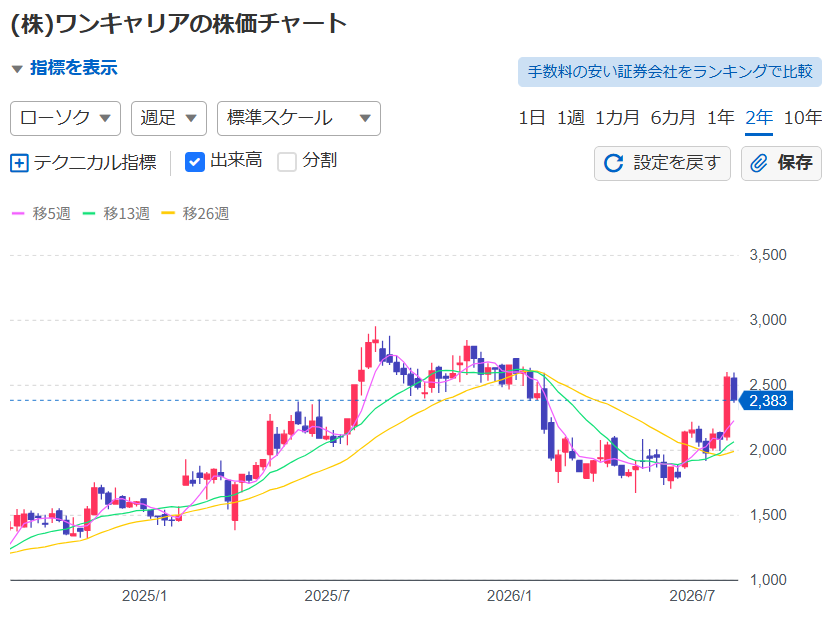827x617 pixels.
Task: Click the 2025/7 x-axis label
Action: [x=327, y=596]
